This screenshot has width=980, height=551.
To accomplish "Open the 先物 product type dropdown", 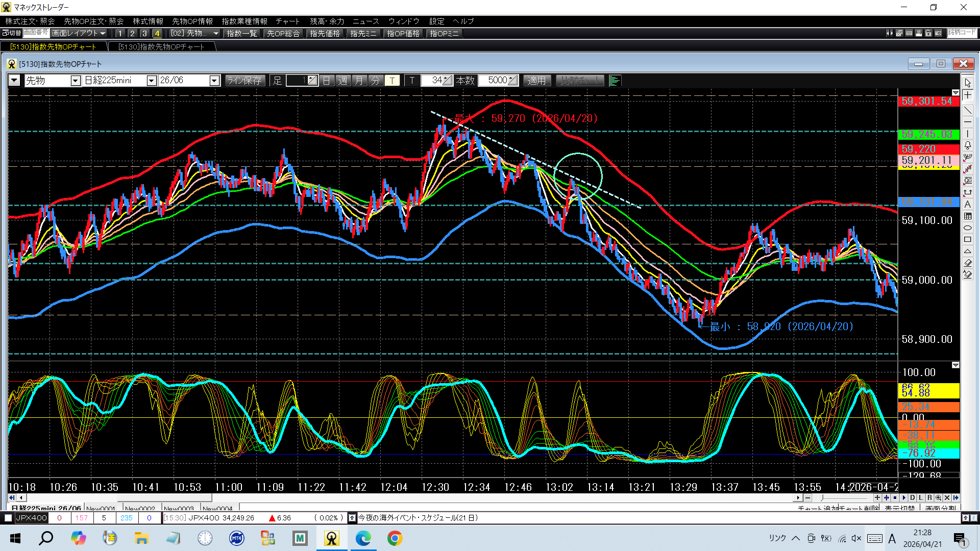I will [x=75, y=81].
